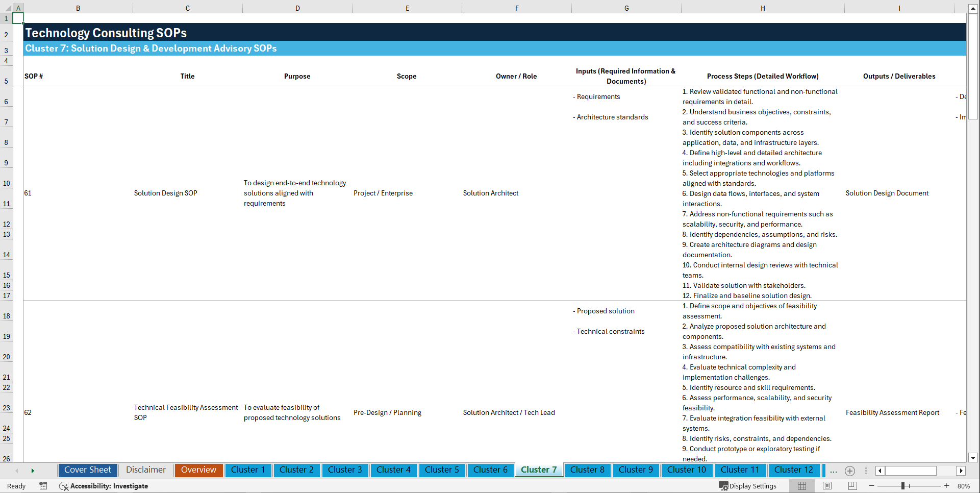Open the all-sheets list via the ellipsis
The width and height of the screenshot is (980, 493).
coord(834,471)
